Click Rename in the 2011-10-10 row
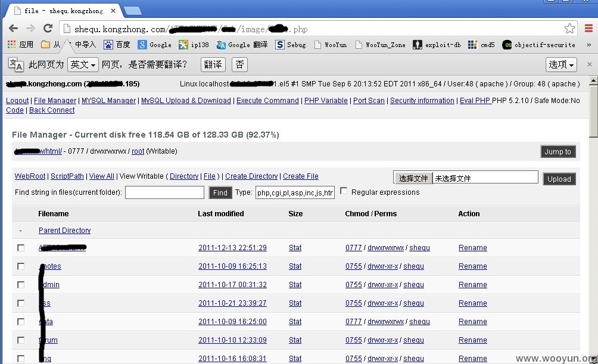 point(472,340)
